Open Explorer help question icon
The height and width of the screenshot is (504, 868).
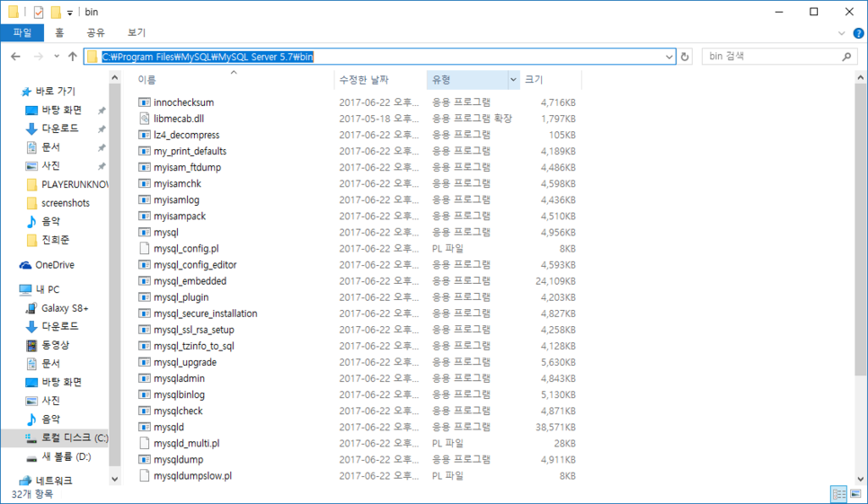point(858,33)
